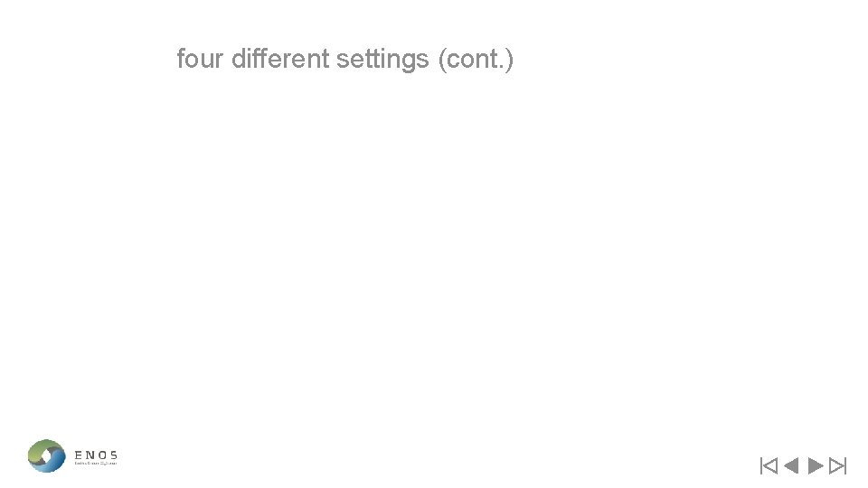This screenshot has width=868, height=488.
Task: Jump to the first slide
Action: tap(769, 466)
